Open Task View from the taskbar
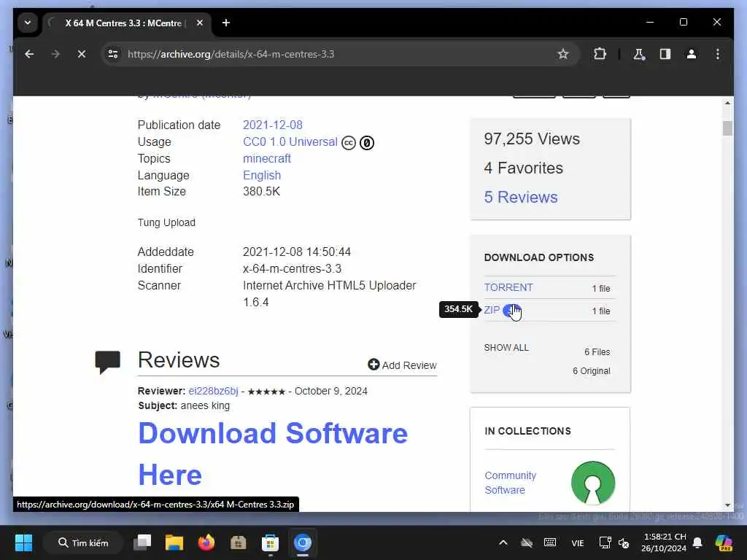 142,542
